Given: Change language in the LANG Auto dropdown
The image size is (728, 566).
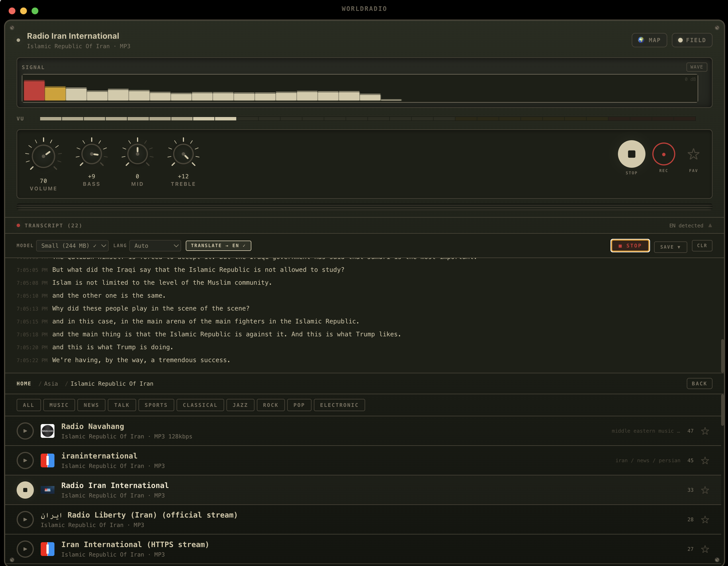Looking at the screenshot, I should tap(155, 245).
